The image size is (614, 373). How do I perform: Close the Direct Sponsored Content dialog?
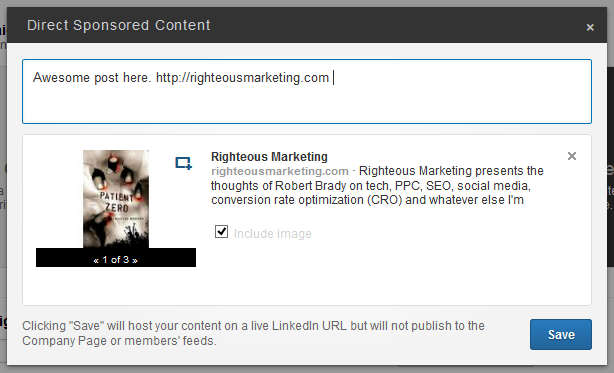click(590, 27)
